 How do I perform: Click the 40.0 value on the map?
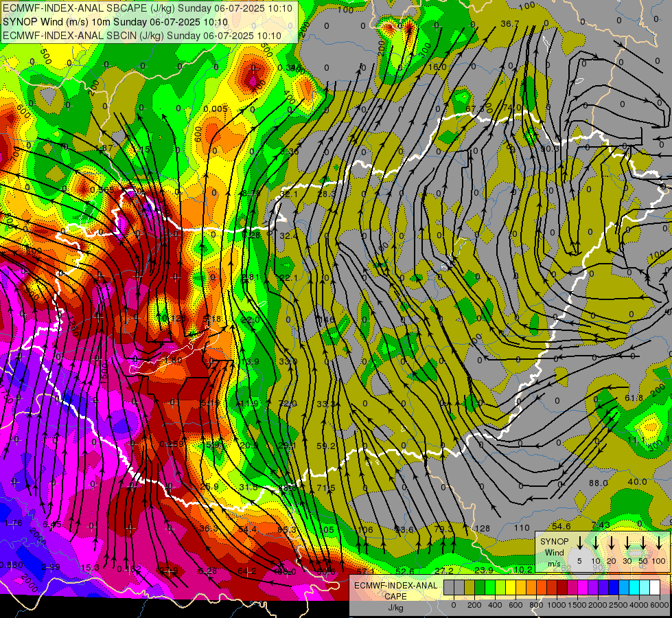click(637, 482)
